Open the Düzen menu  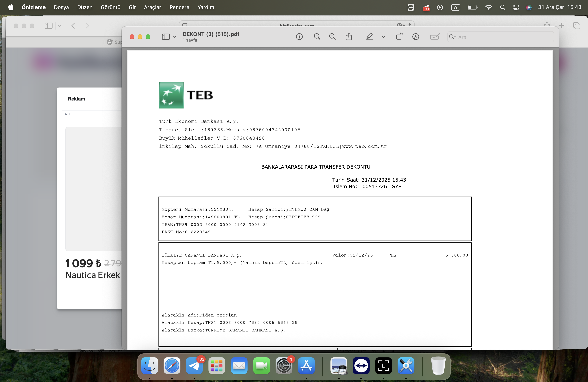click(x=85, y=7)
